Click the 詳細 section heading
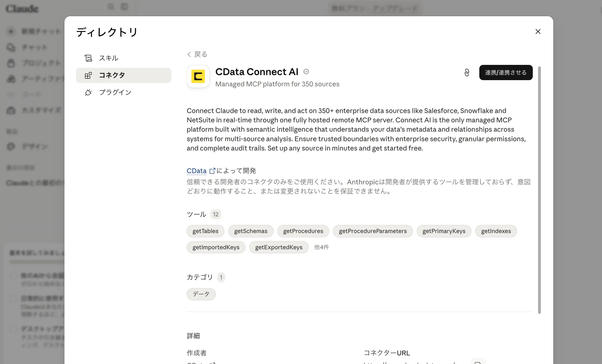 (x=193, y=336)
